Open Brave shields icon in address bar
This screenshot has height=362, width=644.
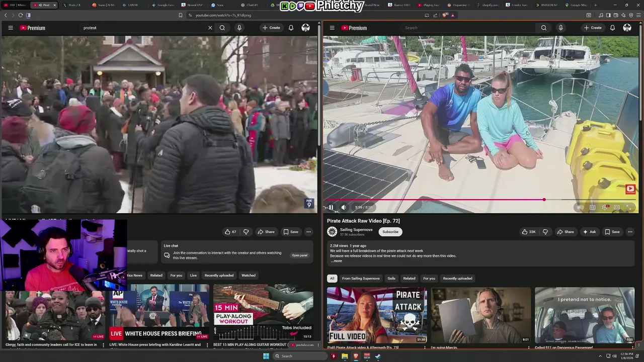tap(445, 15)
